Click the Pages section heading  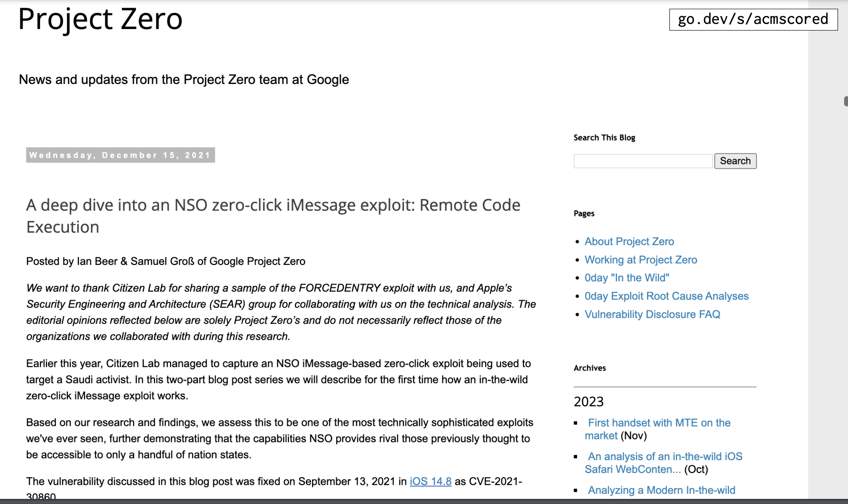584,214
